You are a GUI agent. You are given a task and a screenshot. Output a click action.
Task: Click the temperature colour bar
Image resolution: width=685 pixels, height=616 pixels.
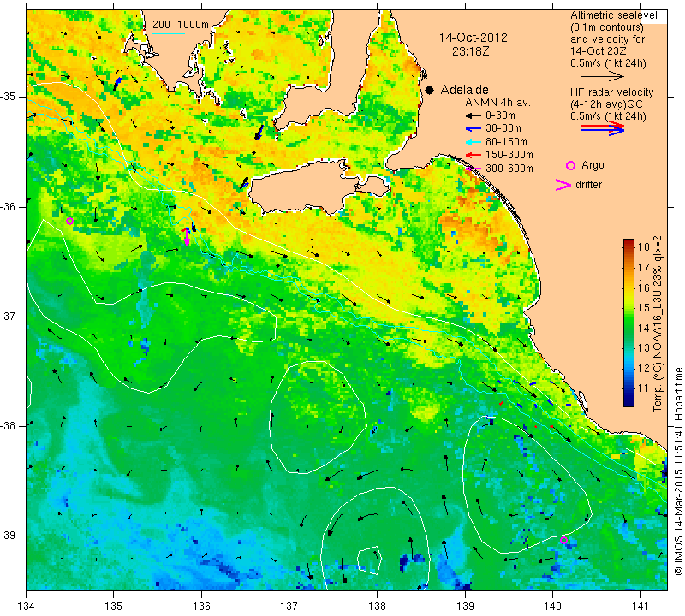(x=628, y=323)
